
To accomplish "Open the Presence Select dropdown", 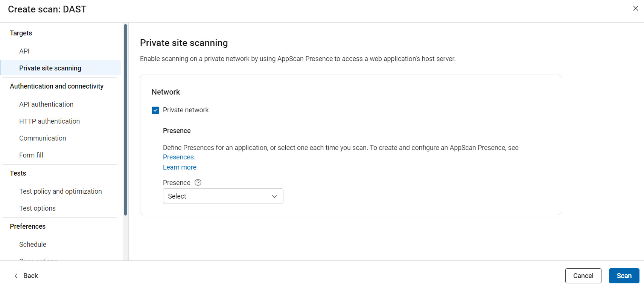I will point(223,196).
